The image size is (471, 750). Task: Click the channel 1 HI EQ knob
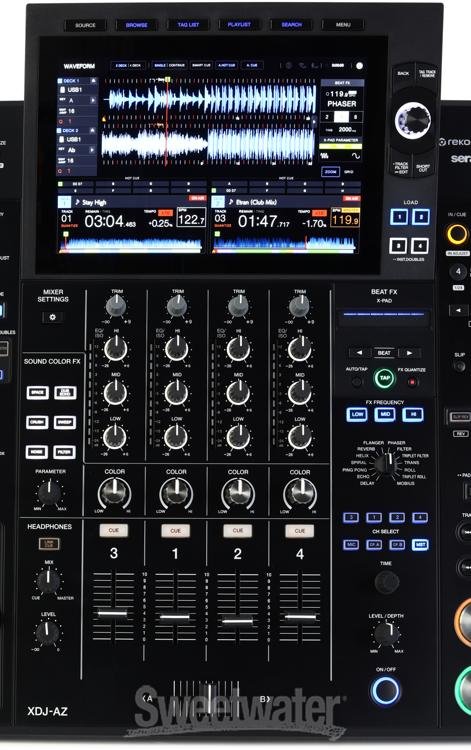tap(176, 349)
